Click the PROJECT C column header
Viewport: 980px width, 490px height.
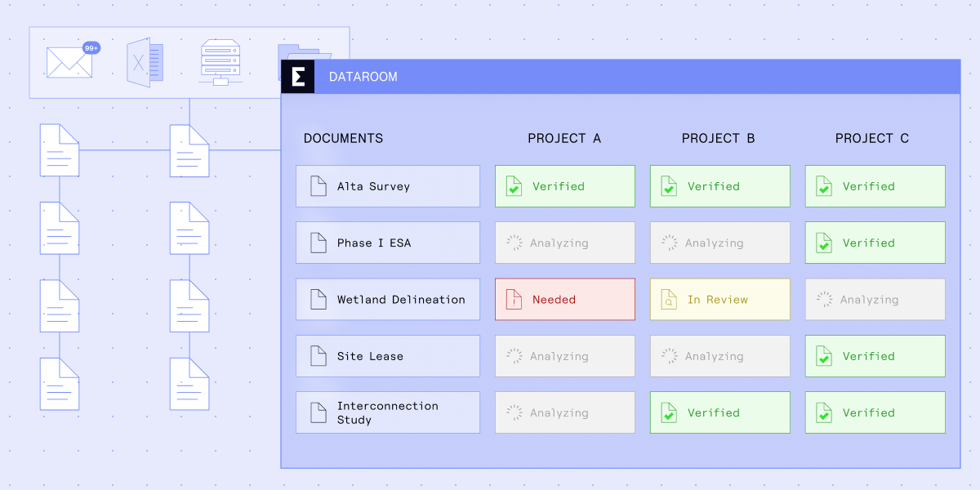pos(872,139)
